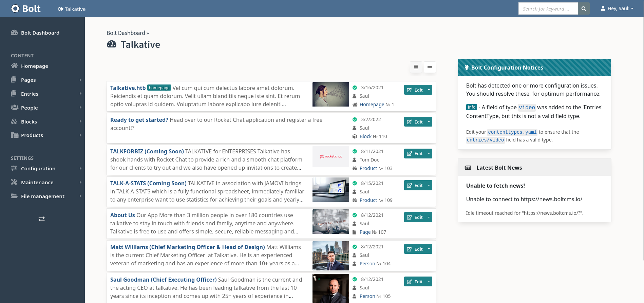Expand the Configuration submenu
Screen dimensions: 644x303
[80, 169]
